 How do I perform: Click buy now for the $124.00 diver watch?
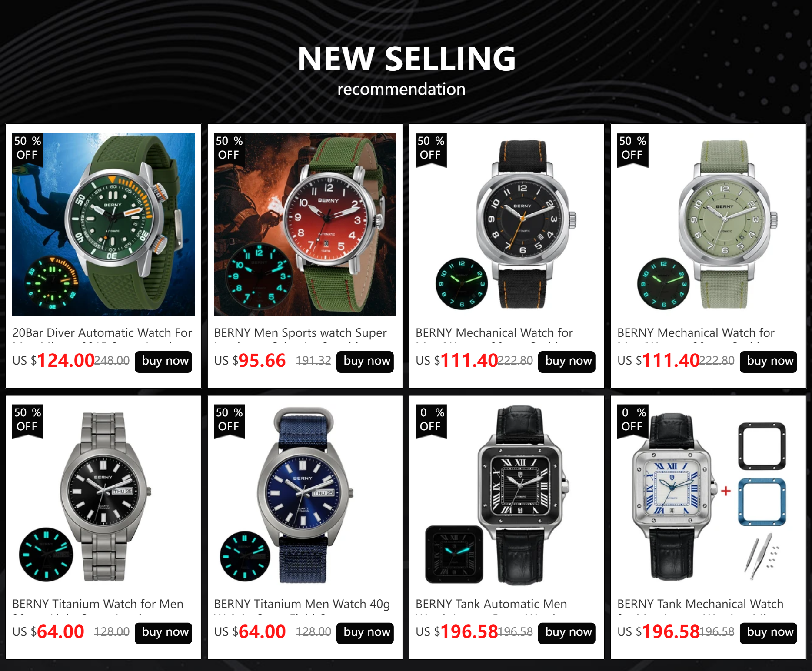tap(163, 362)
